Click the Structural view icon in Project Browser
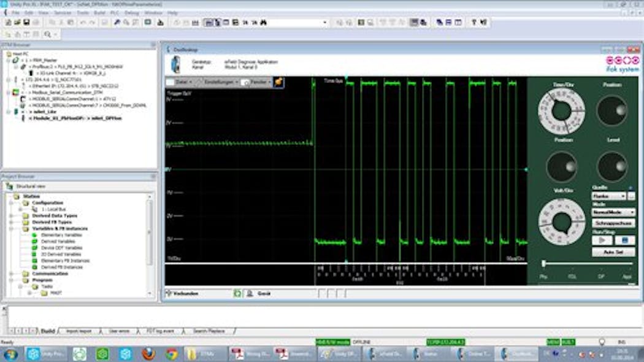 pyautogui.click(x=9, y=186)
